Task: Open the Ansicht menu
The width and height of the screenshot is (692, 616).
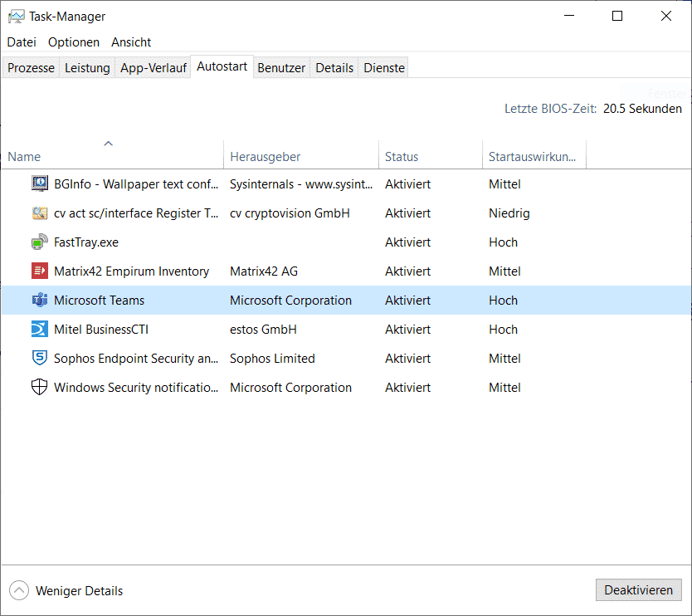Action: point(131,42)
